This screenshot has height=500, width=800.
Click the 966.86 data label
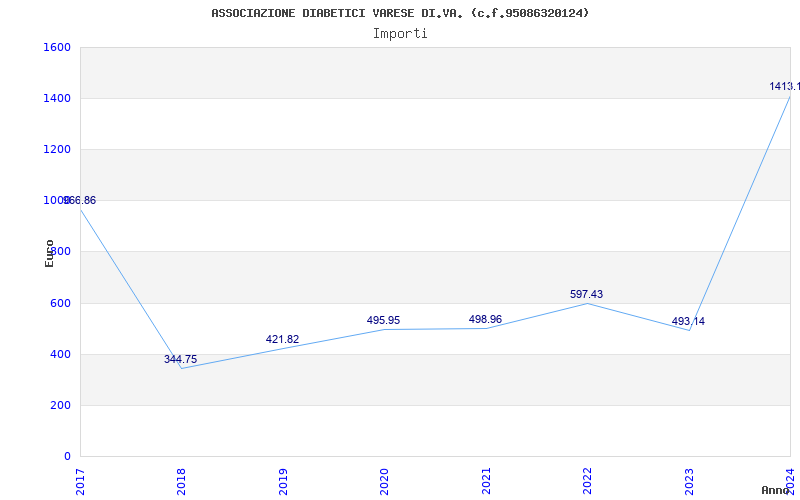80,201
